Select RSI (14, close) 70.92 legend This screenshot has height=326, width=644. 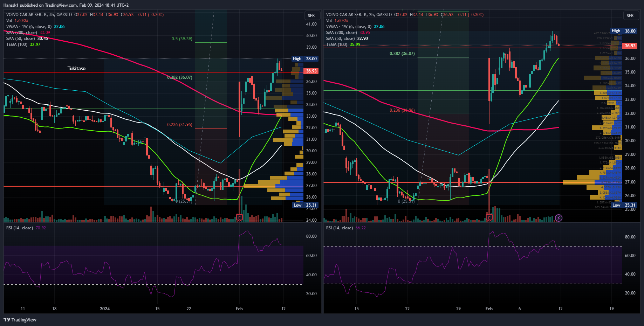pos(26,228)
